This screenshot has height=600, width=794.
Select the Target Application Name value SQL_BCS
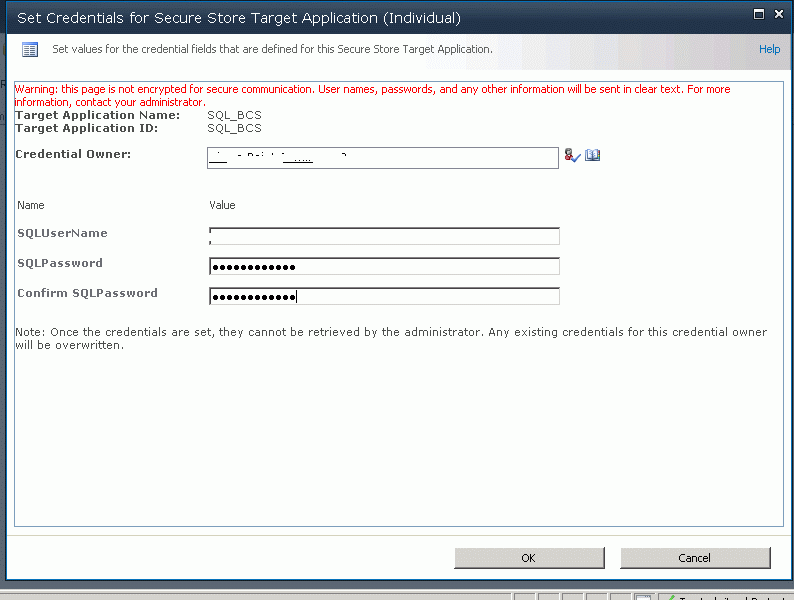pyautogui.click(x=234, y=115)
